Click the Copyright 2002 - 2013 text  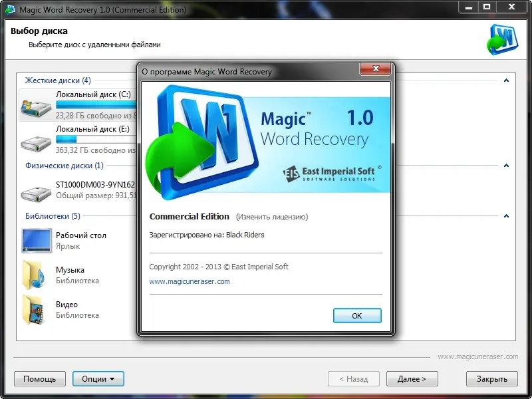[219, 267]
